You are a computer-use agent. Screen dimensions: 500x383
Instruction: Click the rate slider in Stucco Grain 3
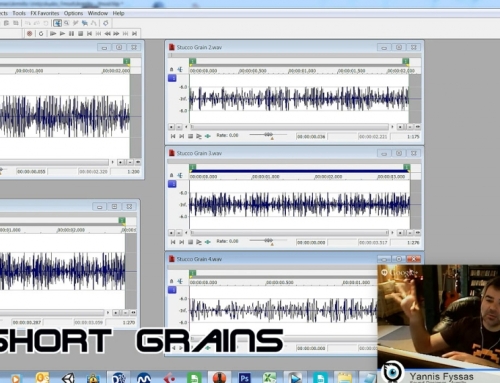268,241
